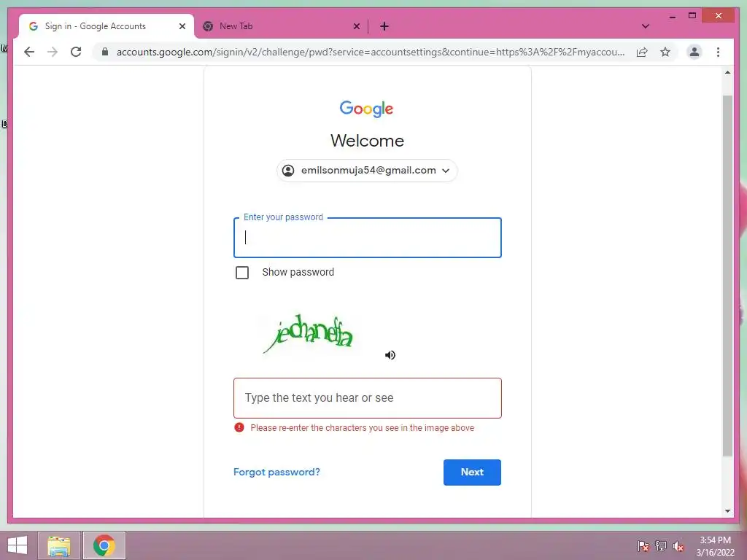Image resolution: width=747 pixels, height=560 pixels.
Task: Focus the Enter your password field
Action: (x=368, y=238)
